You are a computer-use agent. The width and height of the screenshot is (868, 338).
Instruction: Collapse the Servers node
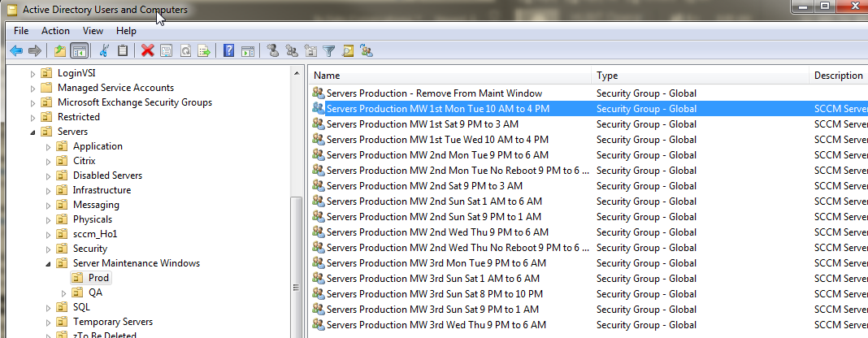[x=33, y=132]
